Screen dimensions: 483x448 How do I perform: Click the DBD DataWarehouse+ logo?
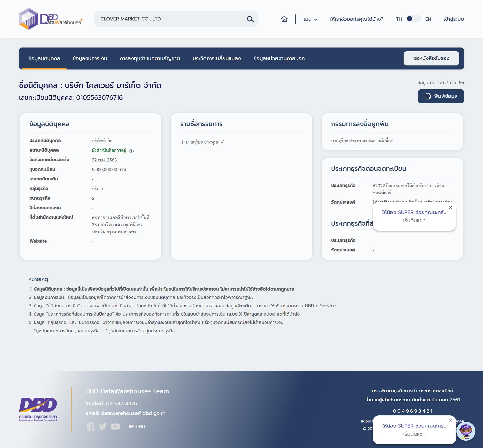tap(51, 19)
